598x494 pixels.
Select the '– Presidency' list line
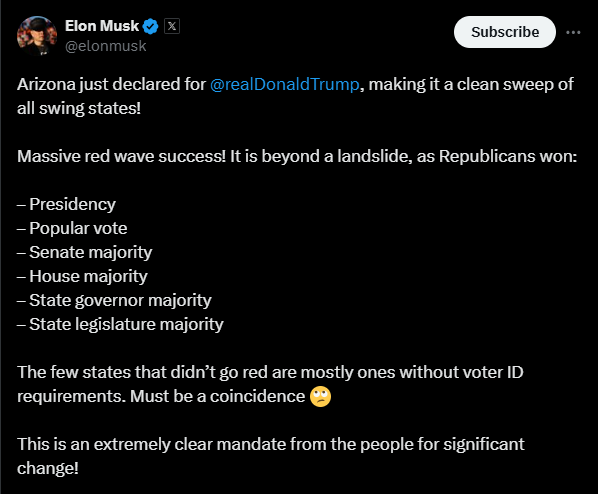tap(66, 204)
